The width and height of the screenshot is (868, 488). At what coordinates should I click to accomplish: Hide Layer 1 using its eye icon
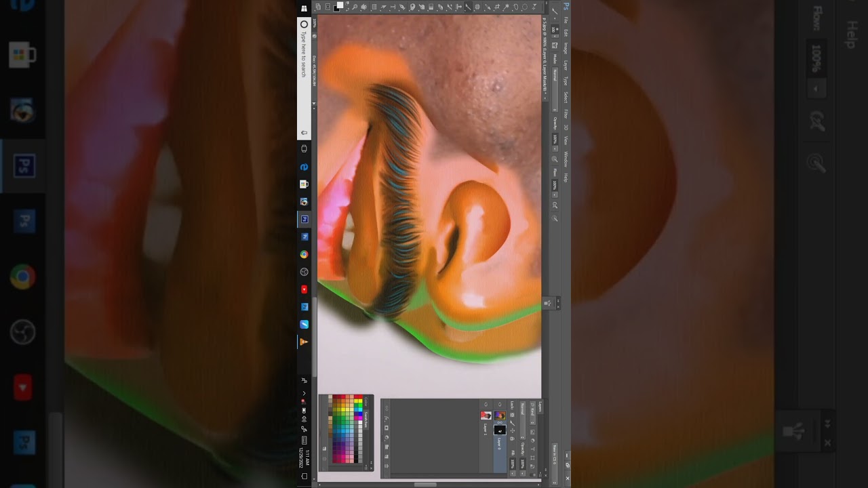click(486, 405)
